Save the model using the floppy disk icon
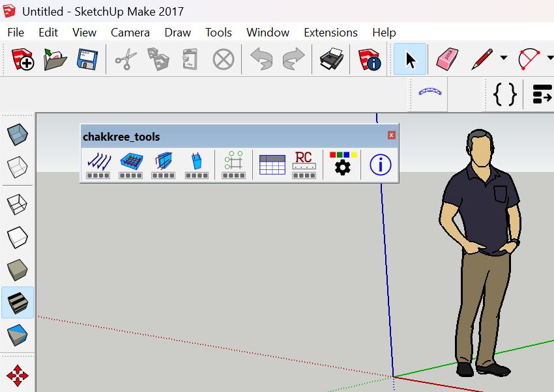 [87, 59]
